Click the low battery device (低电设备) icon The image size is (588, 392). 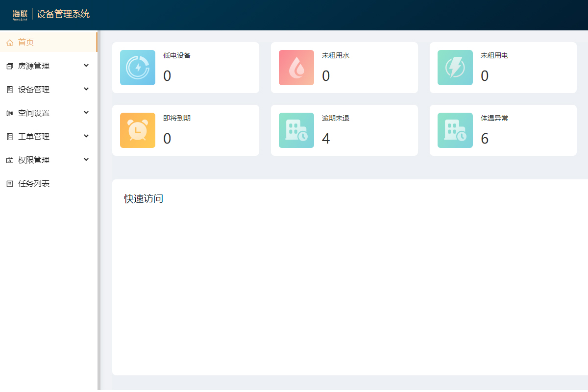click(138, 68)
